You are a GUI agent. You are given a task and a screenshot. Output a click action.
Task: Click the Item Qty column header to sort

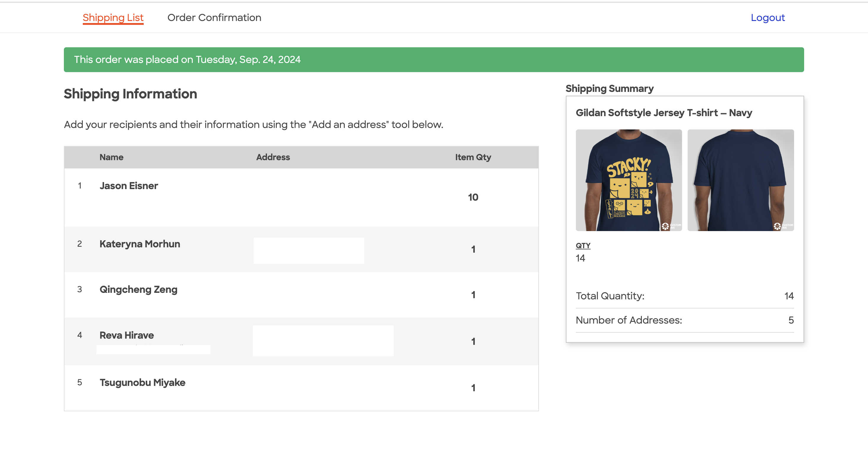click(x=473, y=157)
